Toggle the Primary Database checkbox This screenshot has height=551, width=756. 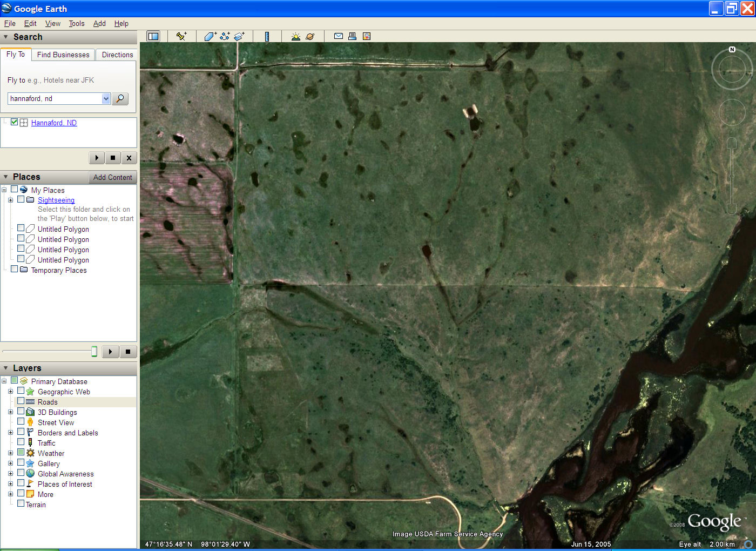14,381
